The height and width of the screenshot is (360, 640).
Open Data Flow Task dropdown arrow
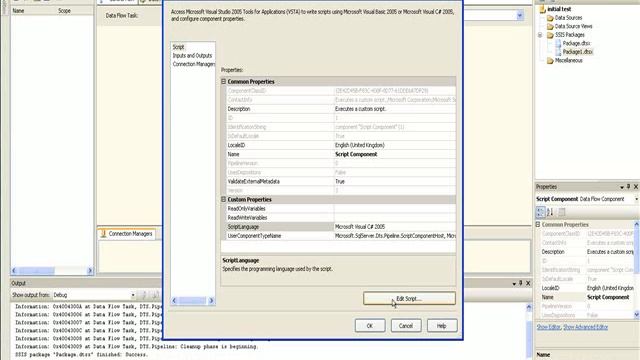[520, 16]
